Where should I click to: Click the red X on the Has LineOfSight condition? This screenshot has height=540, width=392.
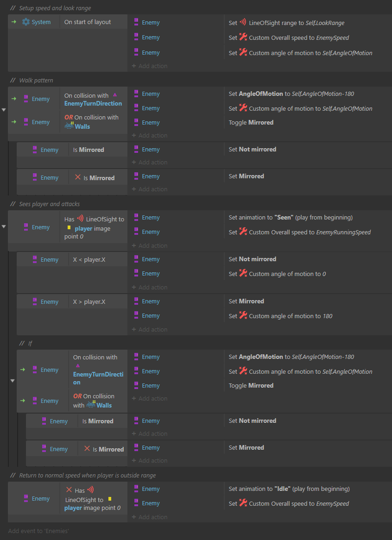click(x=69, y=490)
